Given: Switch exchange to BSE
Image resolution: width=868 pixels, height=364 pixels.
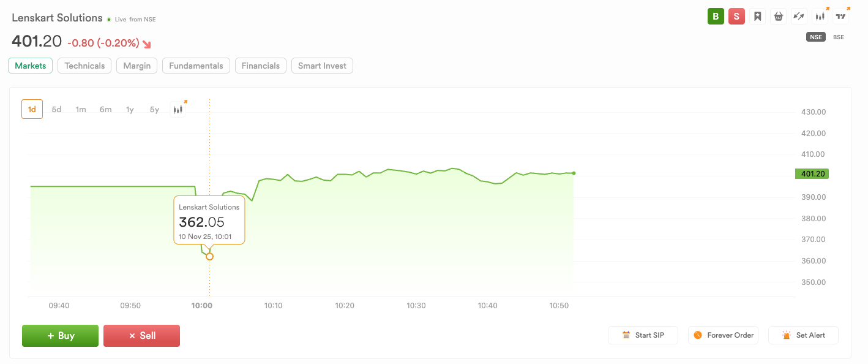Looking at the screenshot, I should 838,37.
